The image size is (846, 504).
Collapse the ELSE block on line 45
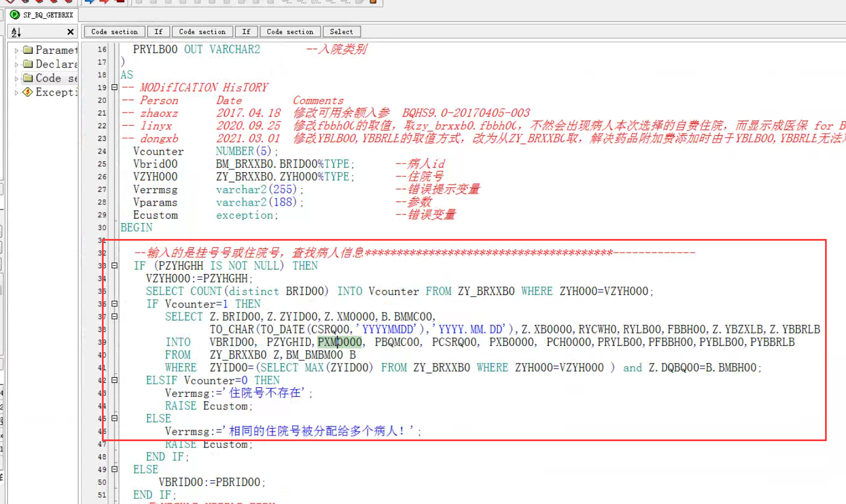pos(114,418)
